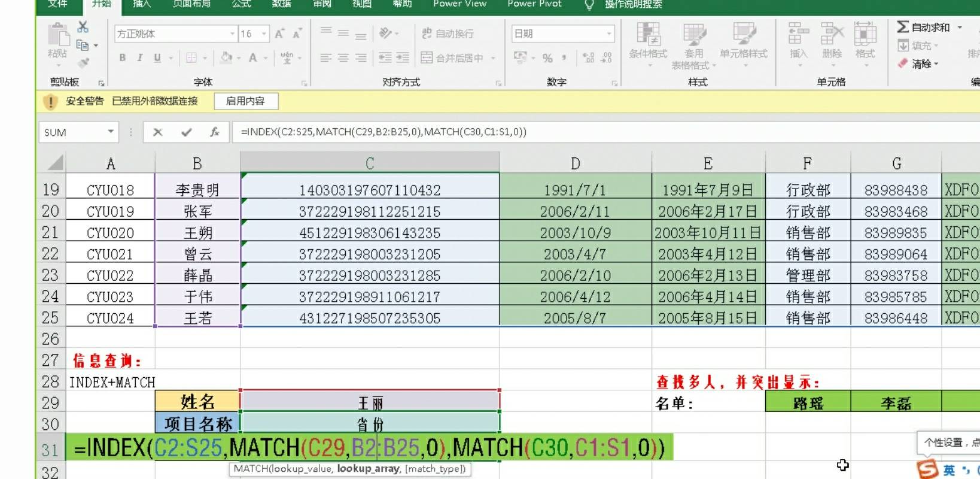
Task: Click the phonetic guide (wén) icon
Action: [x=287, y=58]
